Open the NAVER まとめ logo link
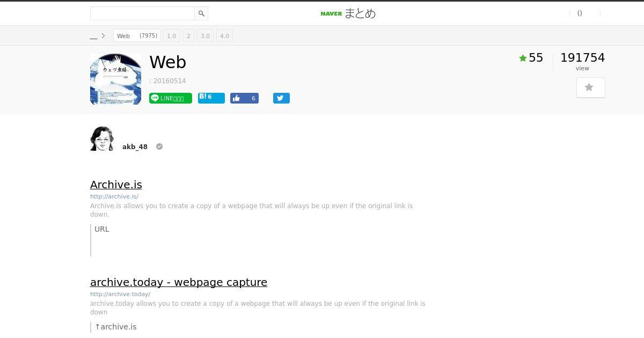Image resolution: width=644 pixels, height=338 pixels. (x=348, y=13)
